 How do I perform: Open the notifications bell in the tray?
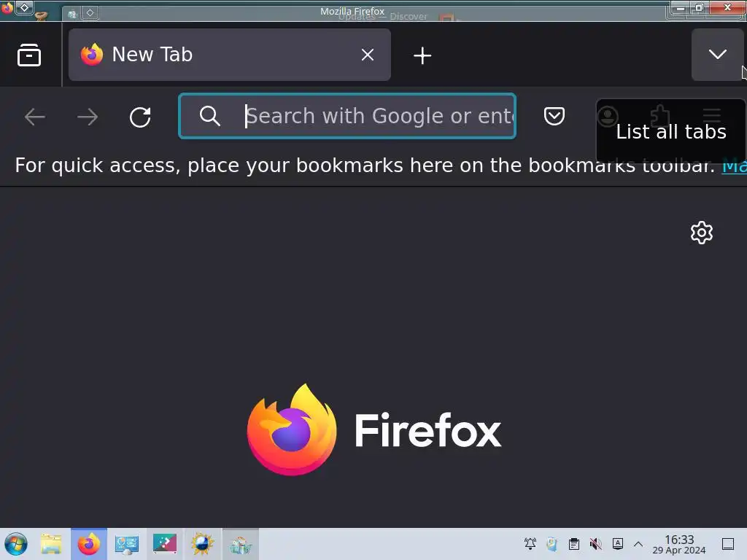530,543
